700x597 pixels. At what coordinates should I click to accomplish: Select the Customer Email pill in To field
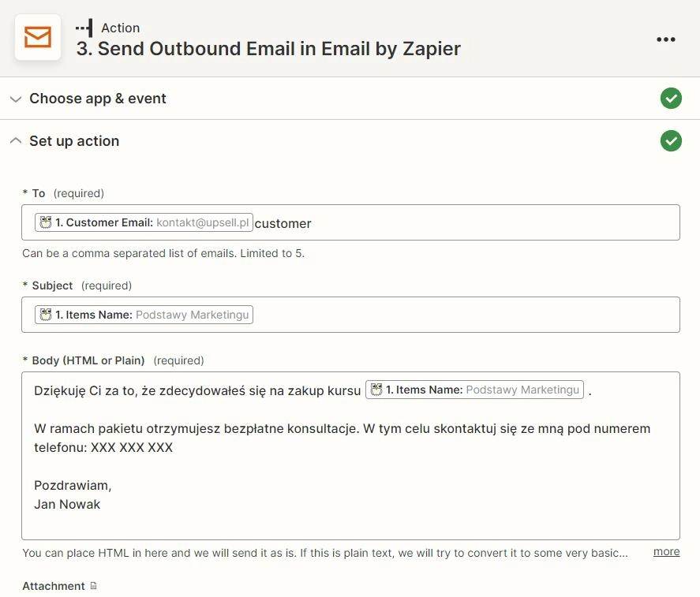point(144,222)
